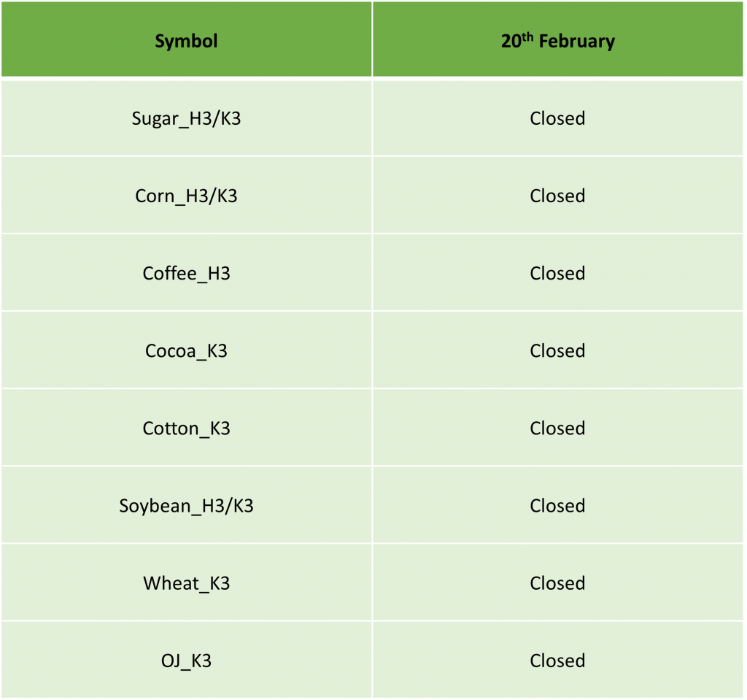Click Closed status in Cocoa row

click(x=557, y=350)
